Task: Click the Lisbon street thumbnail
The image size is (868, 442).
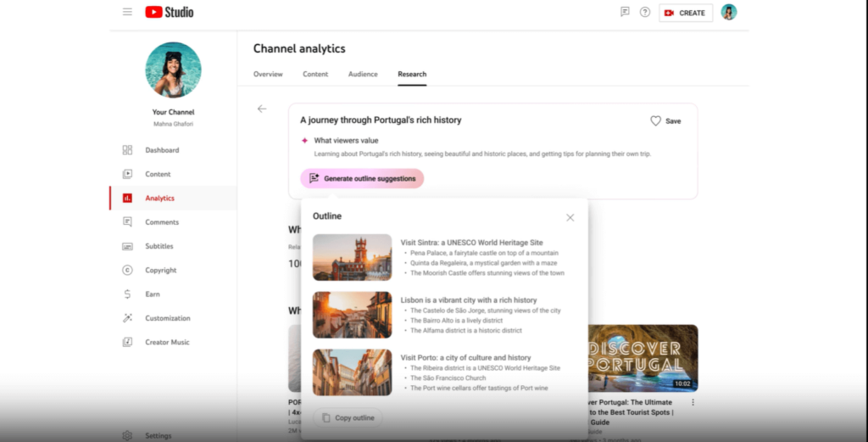Action: pyautogui.click(x=352, y=315)
